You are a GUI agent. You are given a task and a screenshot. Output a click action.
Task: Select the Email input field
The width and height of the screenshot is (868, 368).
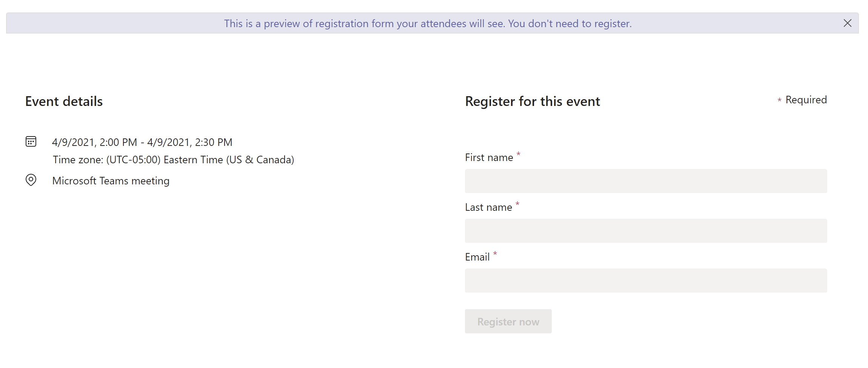[646, 281]
